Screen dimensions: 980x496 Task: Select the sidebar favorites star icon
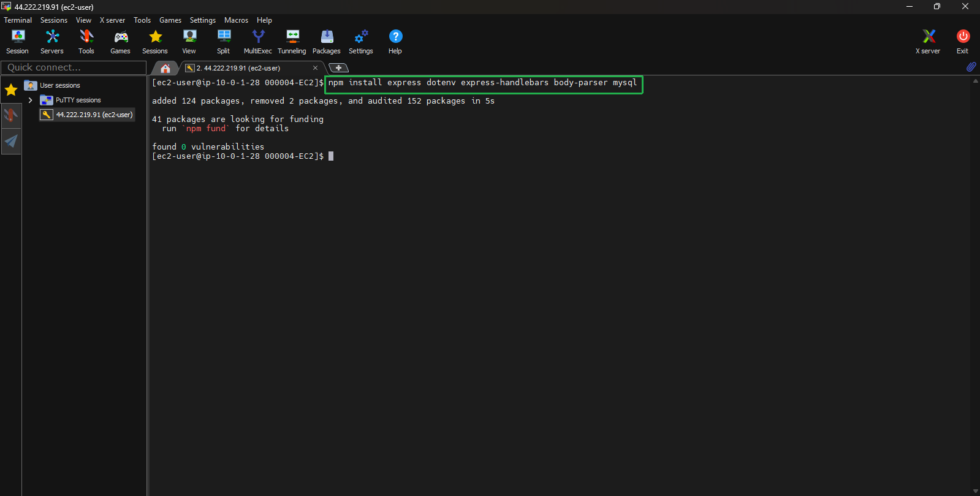point(11,90)
